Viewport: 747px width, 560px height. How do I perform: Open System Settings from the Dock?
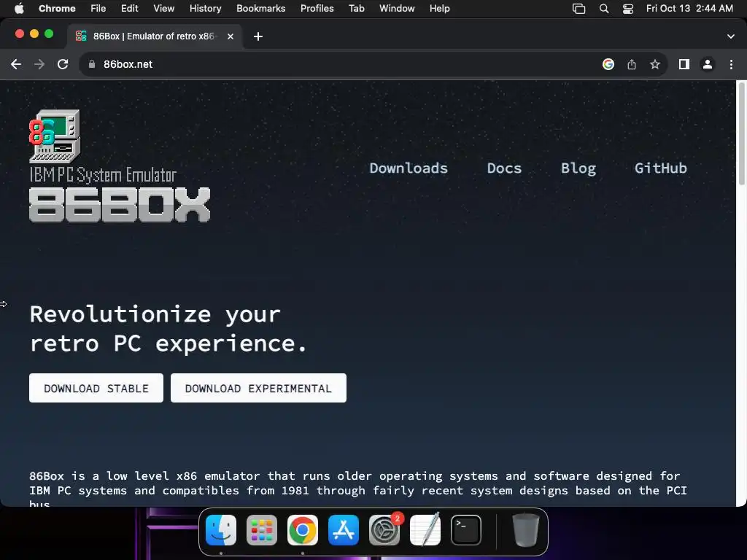click(384, 530)
